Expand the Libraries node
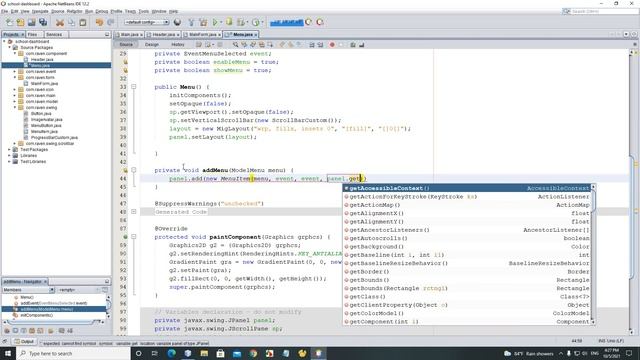Viewport: 640px width, 360px height. tap(9, 156)
